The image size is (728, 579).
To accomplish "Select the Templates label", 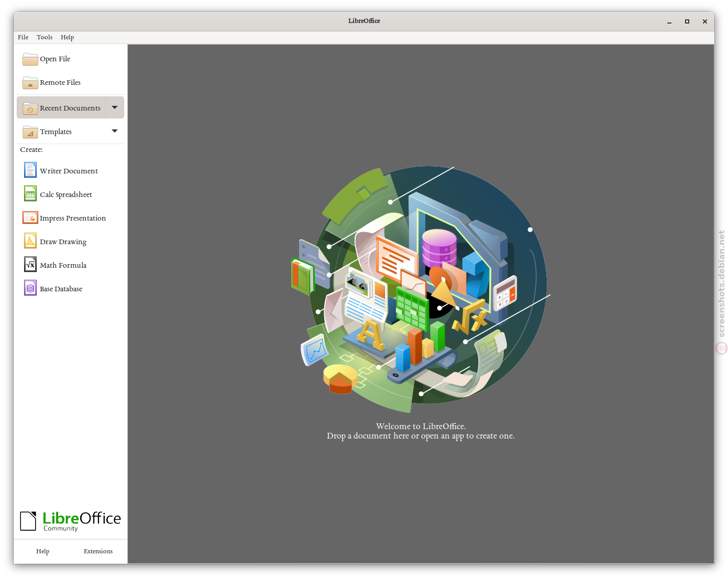I will (x=56, y=132).
